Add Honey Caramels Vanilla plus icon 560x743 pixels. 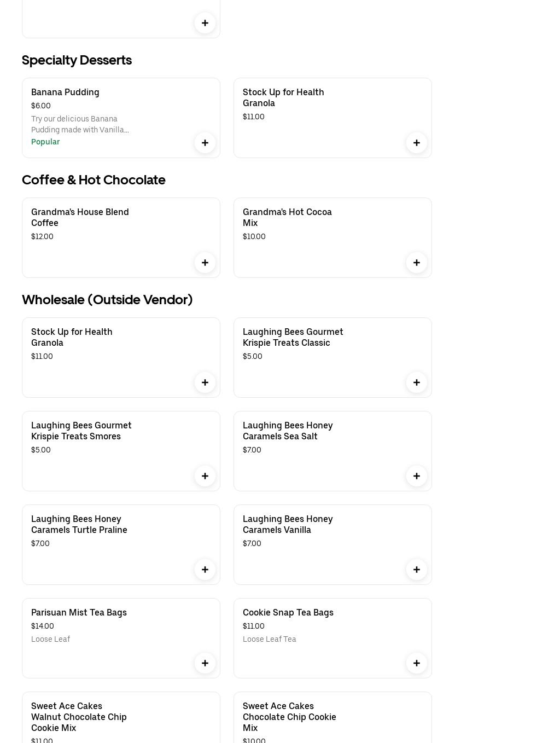pos(417,570)
